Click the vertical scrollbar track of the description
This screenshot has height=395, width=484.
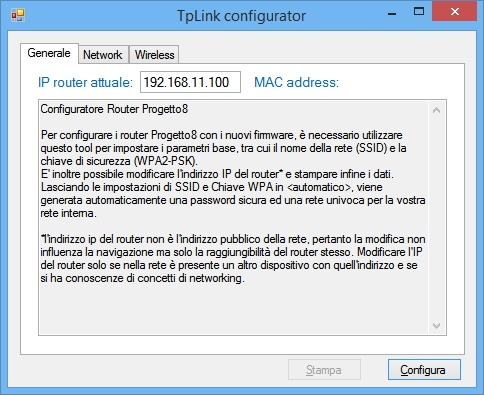point(437,218)
